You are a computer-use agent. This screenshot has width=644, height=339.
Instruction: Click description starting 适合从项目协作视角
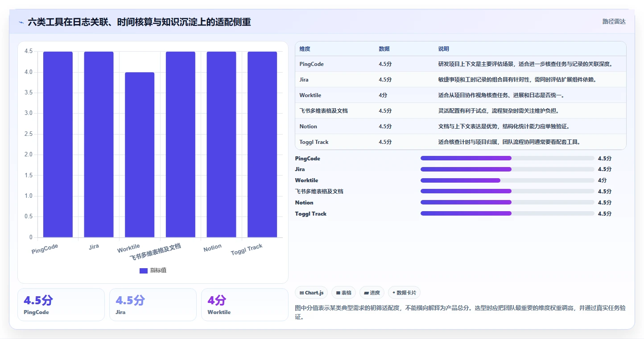[x=502, y=95]
